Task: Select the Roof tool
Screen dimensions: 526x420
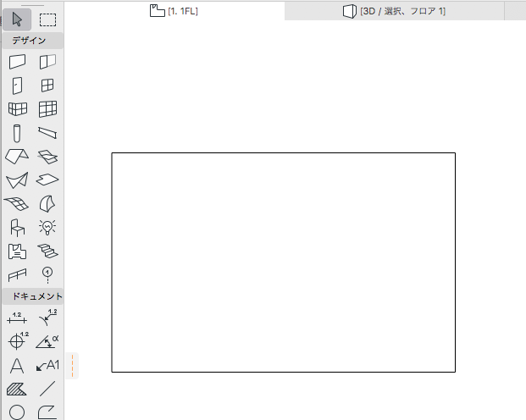Action: point(17,157)
